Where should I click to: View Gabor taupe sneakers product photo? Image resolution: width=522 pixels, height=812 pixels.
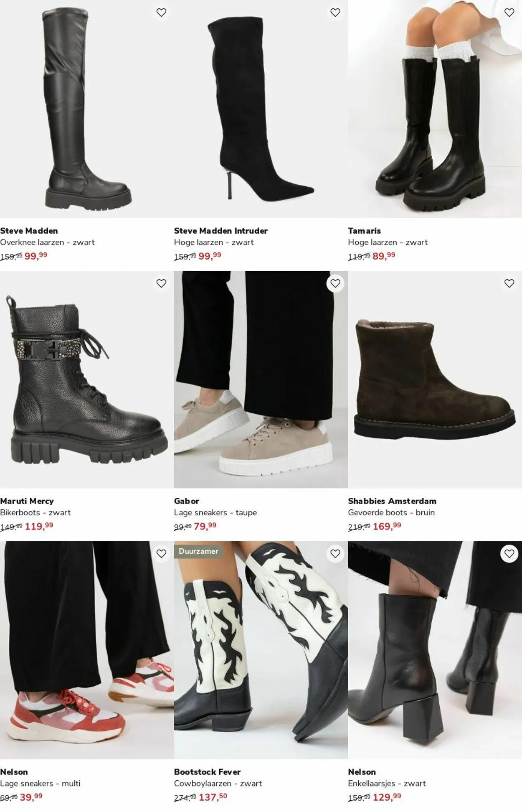pyautogui.click(x=261, y=379)
